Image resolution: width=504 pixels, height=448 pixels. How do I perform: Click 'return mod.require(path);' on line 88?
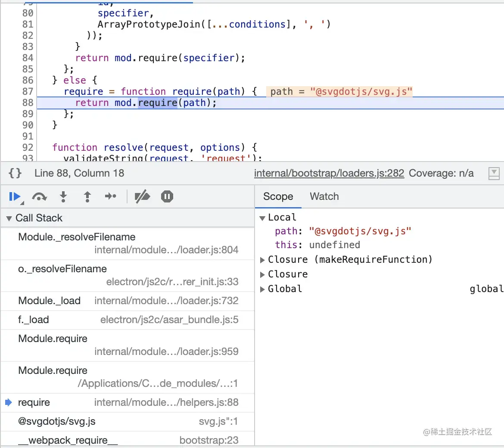(146, 103)
